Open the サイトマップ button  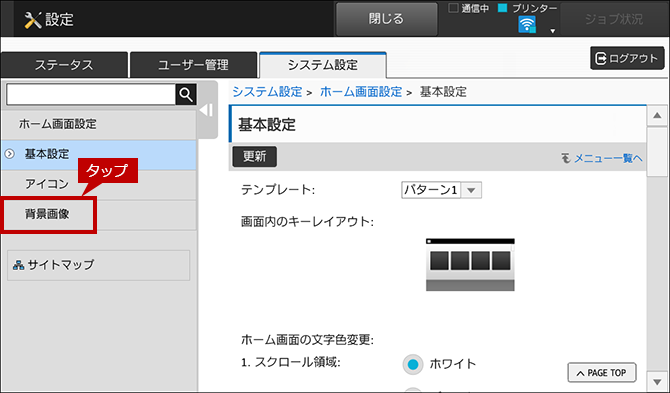click(x=99, y=265)
